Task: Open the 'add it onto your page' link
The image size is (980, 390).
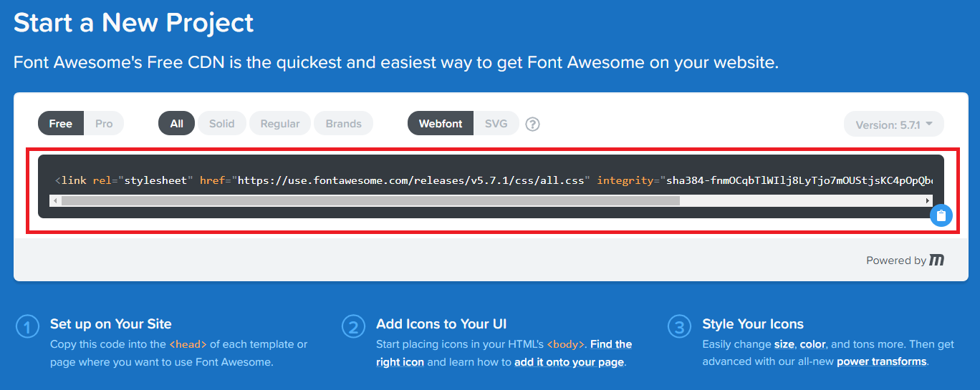Action: tap(569, 362)
